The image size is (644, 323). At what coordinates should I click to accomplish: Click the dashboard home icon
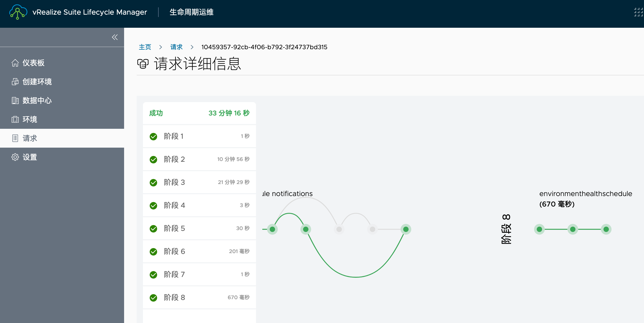click(x=15, y=63)
